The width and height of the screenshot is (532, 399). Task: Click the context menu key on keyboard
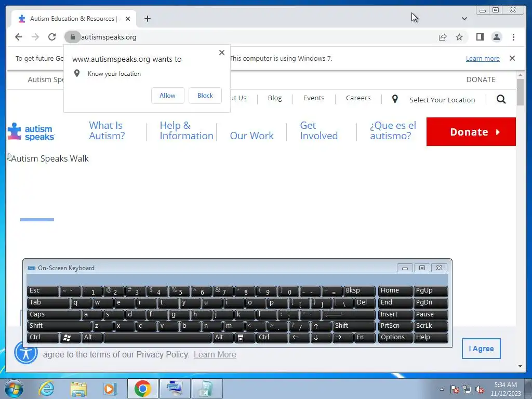[x=244, y=338]
